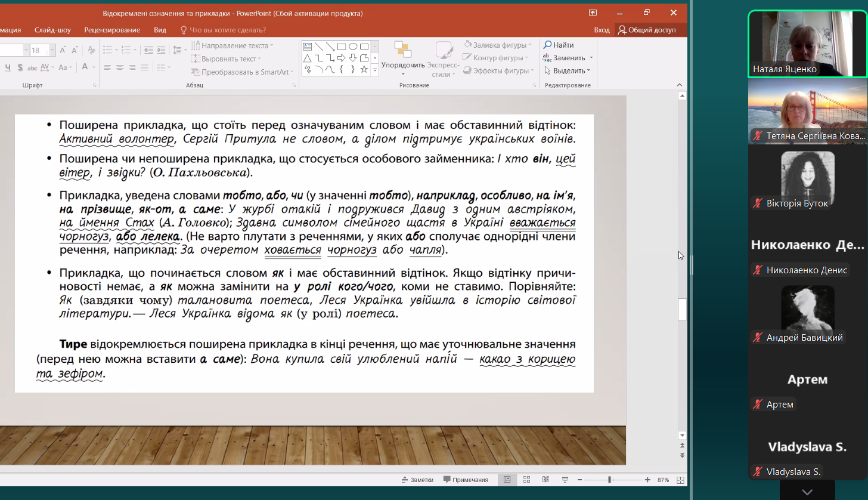The width and height of the screenshot is (868, 500).
Task: Align paragraph text to the left
Action: point(108,67)
